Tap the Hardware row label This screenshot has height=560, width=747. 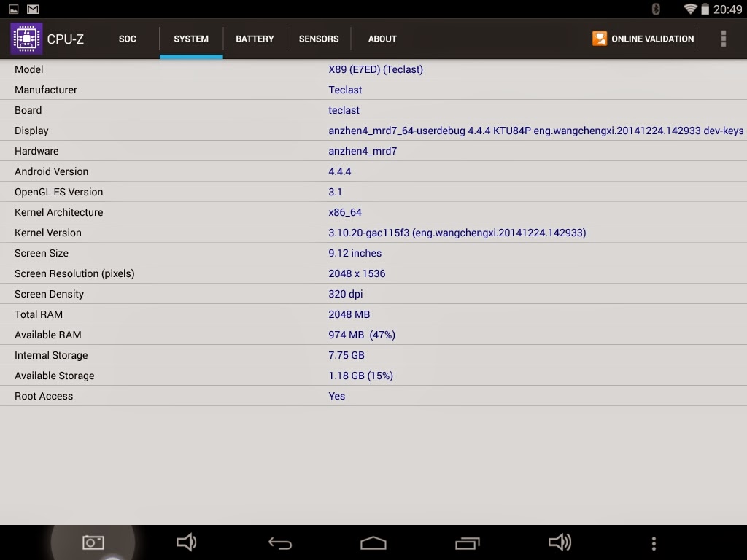pos(36,151)
